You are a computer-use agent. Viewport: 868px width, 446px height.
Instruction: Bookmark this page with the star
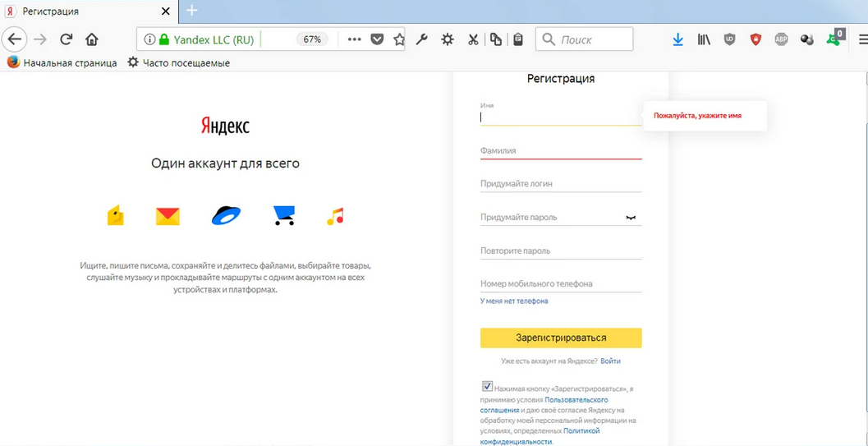pyautogui.click(x=398, y=39)
